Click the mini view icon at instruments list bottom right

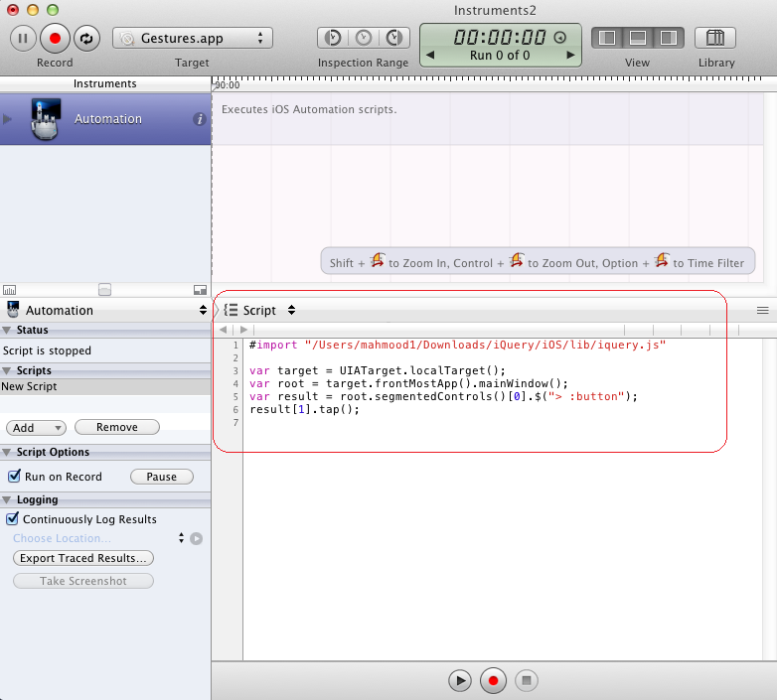[200, 290]
